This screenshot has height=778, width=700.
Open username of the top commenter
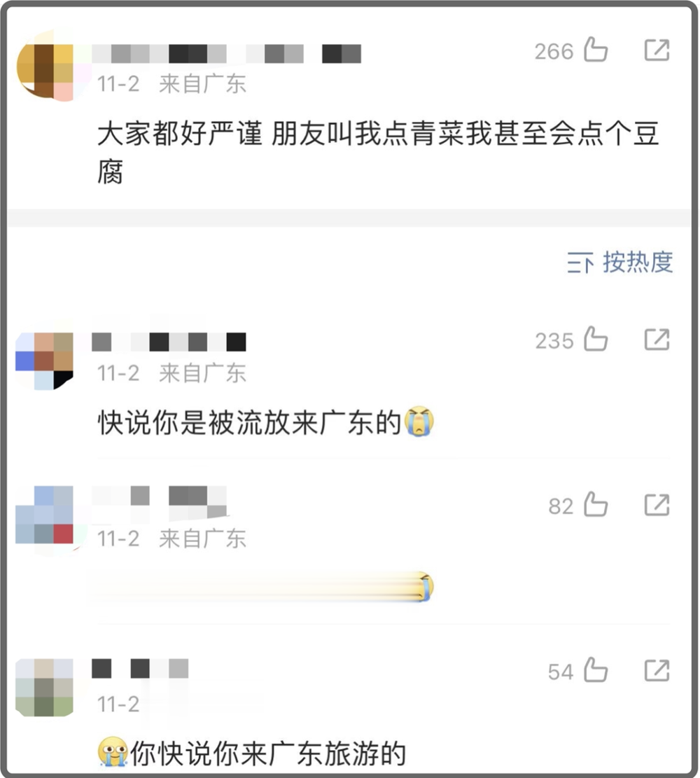[227, 54]
